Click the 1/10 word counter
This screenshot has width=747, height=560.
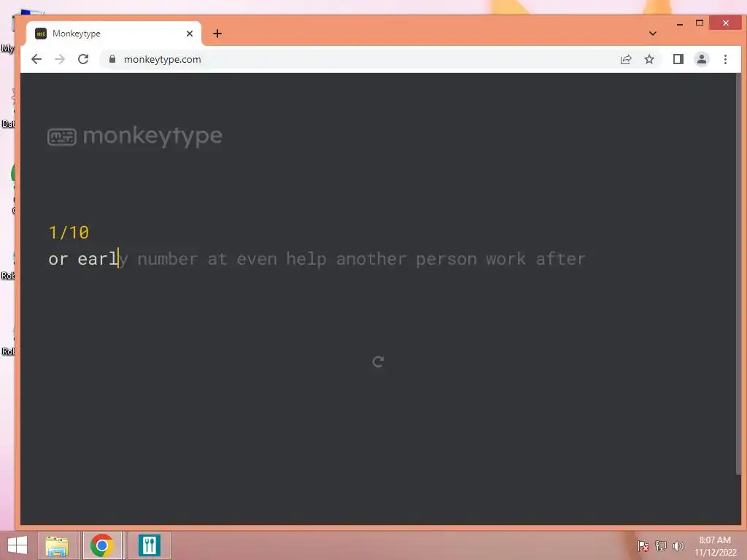pos(69,233)
